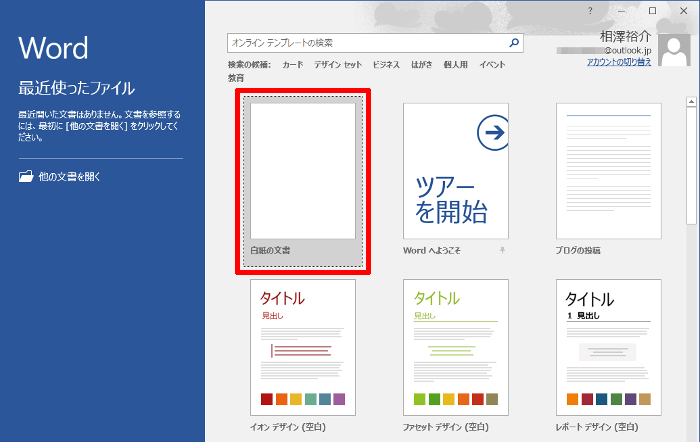
Task: Click the user account avatar picture
Action: [674, 50]
